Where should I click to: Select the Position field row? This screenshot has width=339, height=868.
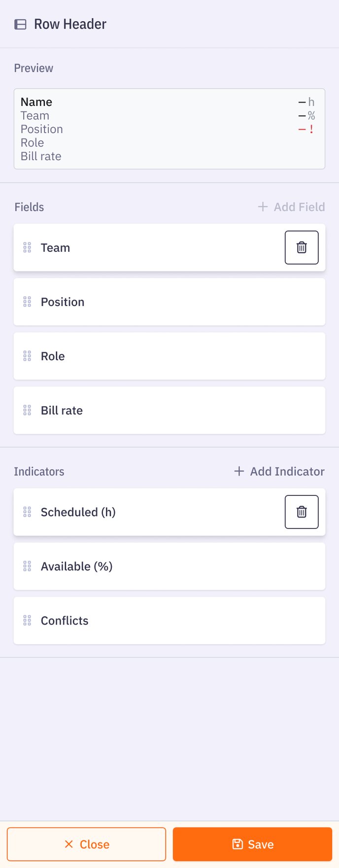pos(169,302)
